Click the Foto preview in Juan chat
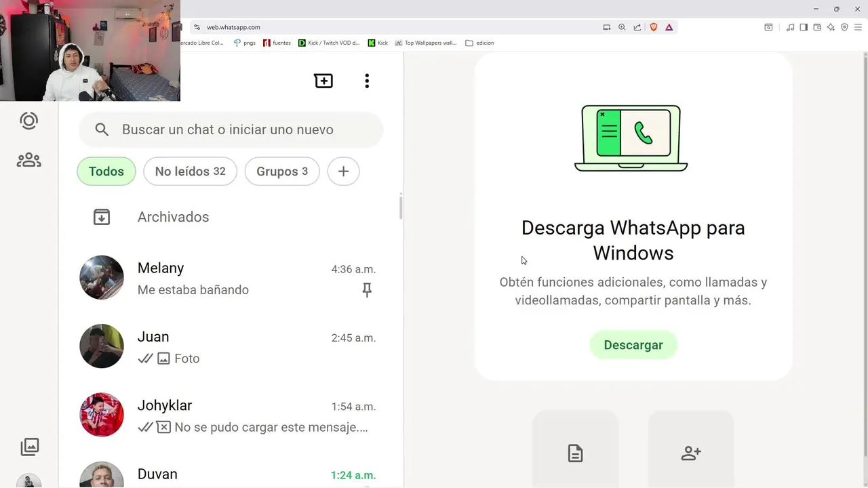The width and height of the screenshot is (868, 488). point(187,359)
